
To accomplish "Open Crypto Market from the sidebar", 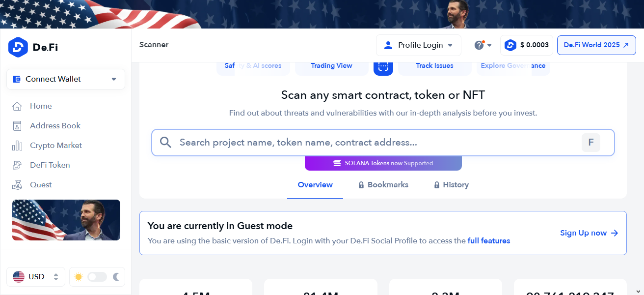I will [x=54, y=145].
